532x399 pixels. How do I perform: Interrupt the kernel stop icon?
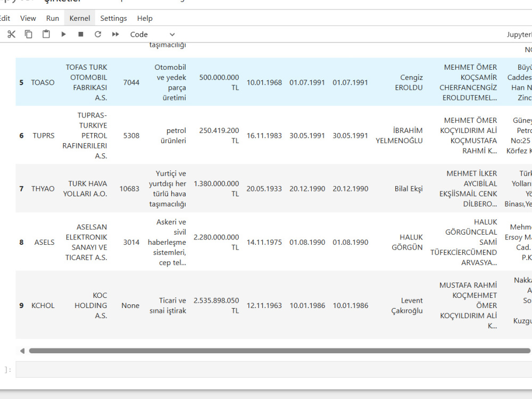(81, 34)
